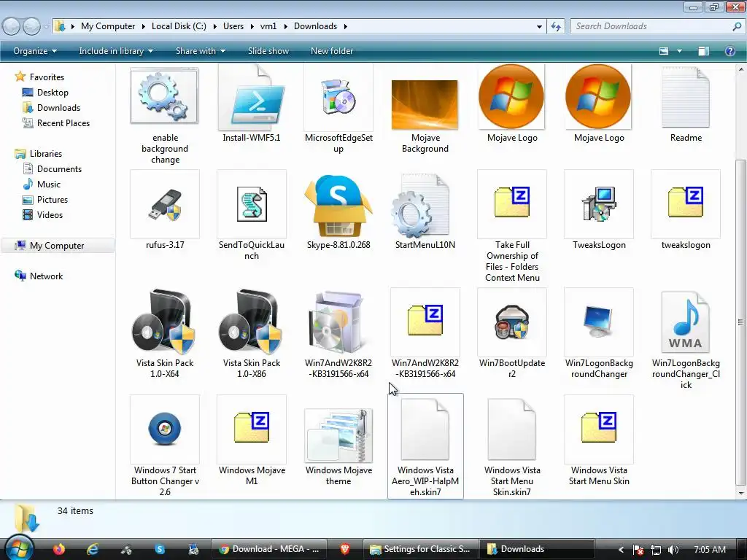
Task: Select the Win7LogonBackgroundChanger monitor icon
Action: [599, 322]
